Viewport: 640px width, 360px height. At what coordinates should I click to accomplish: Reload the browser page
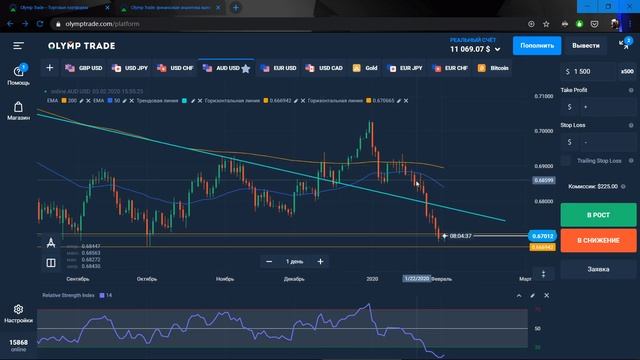pos(40,24)
